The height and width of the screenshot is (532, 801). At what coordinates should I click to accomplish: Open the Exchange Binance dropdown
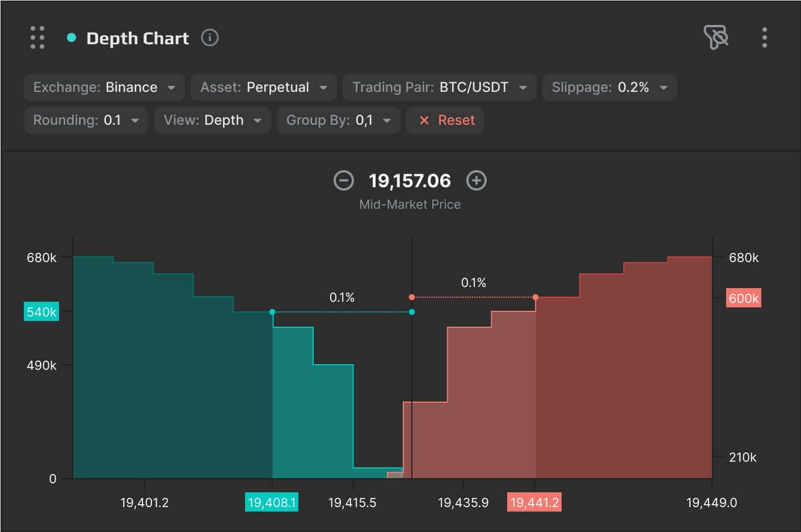click(x=104, y=87)
